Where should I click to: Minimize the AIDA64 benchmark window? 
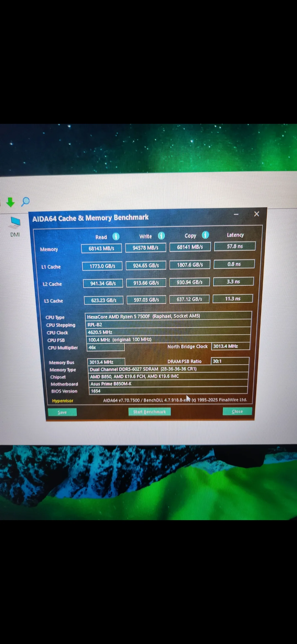point(236,214)
